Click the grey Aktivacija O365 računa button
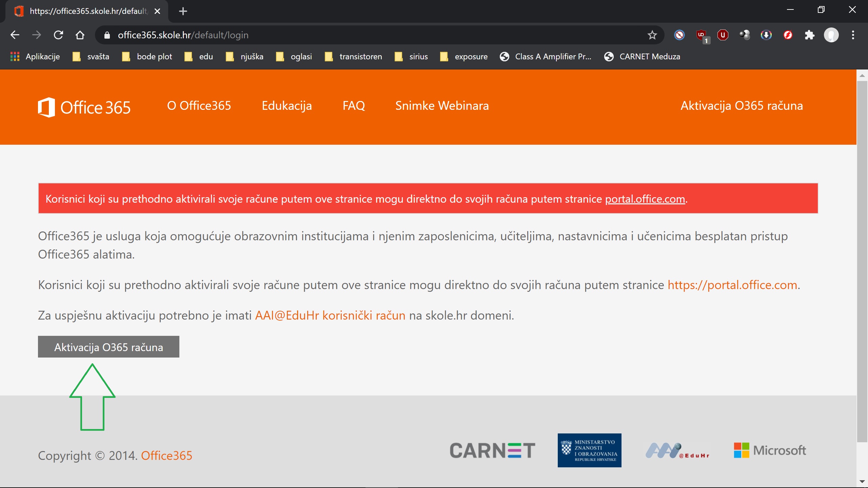The width and height of the screenshot is (868, 488). (108, 347)
